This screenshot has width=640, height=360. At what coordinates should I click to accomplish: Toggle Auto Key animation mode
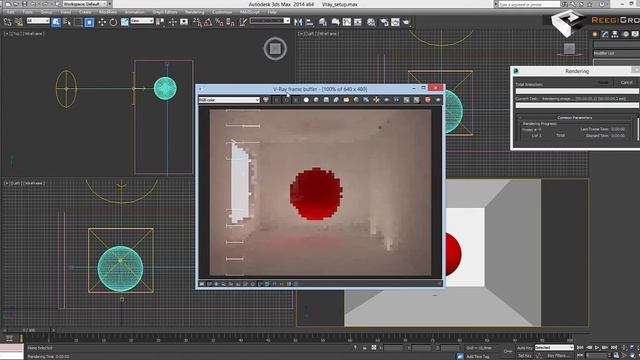pos(524,348)
